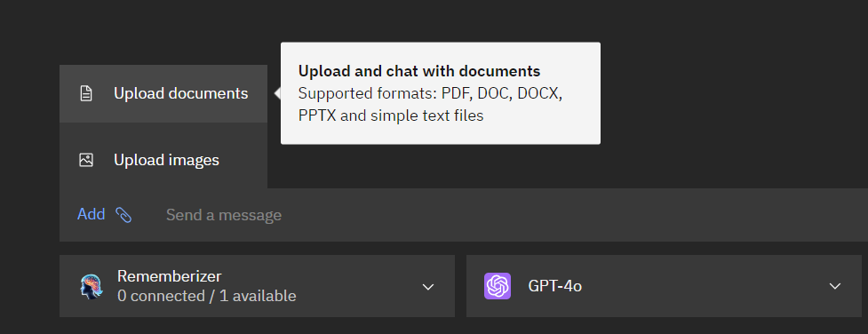Click the Supported formats tooltip line
The height and width of the screenshot is (334, 868).
(430, 93)
